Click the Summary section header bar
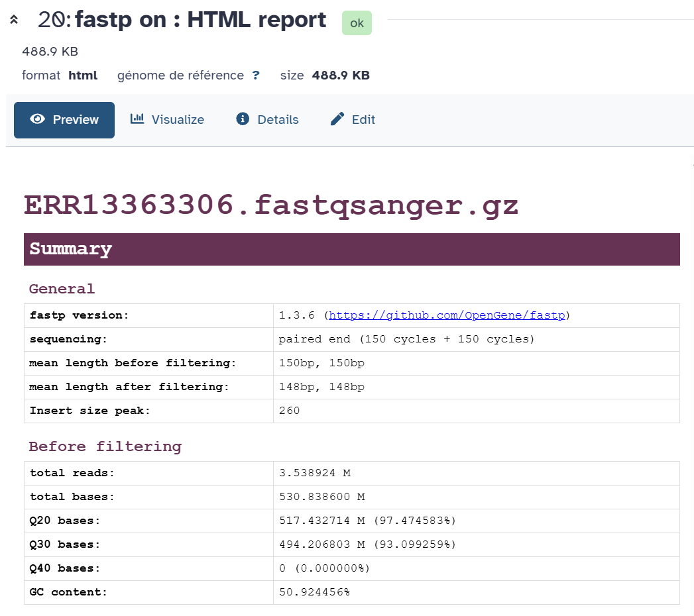 tap(352, 250)
